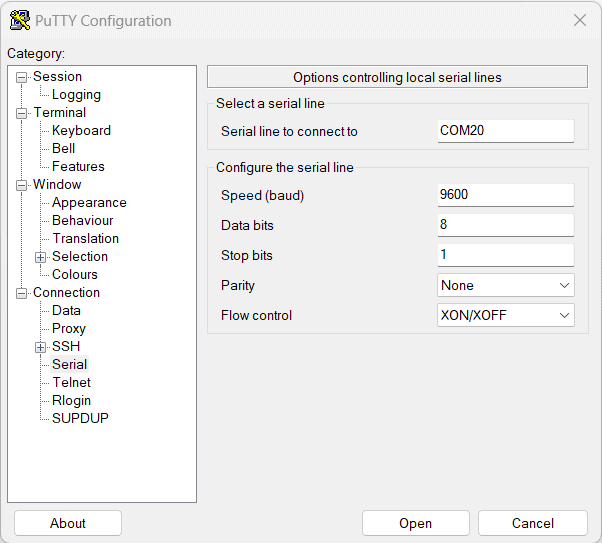Select Logging in the category tree
602x543 pixels.
pos(76,95)
